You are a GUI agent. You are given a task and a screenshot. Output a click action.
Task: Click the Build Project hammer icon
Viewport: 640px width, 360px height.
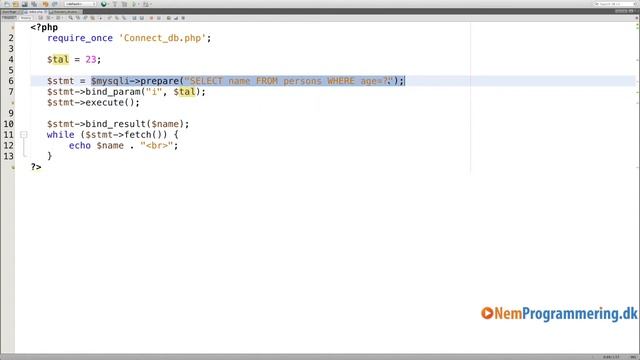tap(115, 4)
